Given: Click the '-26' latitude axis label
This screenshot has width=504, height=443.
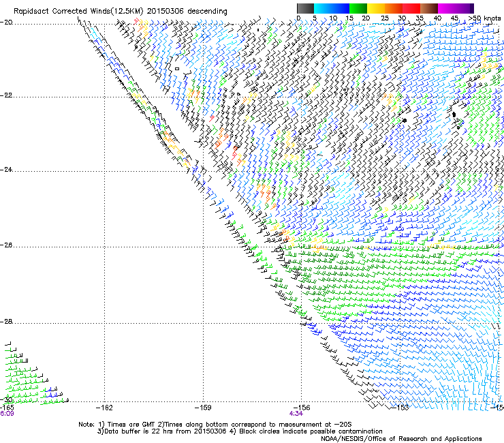Looking at the screenshot, I should coord(6,245).
